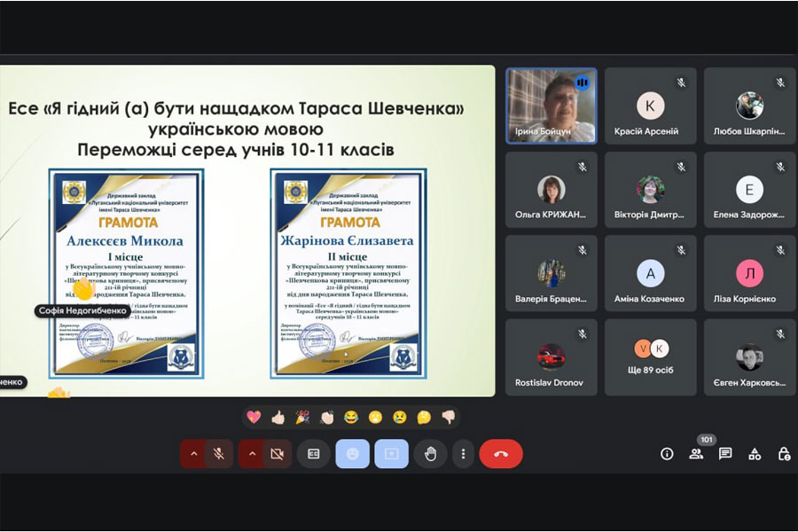798x532 pixels.
Task: Send the laughing face reaction
Action: click(x=351, y=418)
